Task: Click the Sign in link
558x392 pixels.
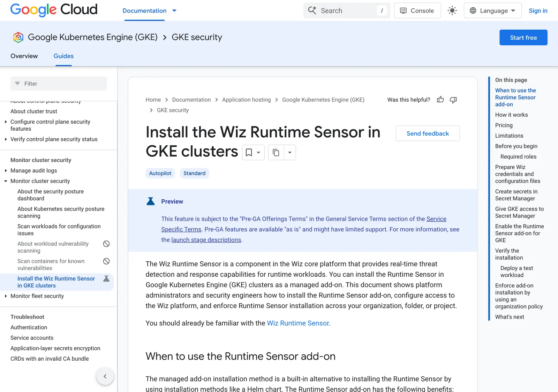Action: [x=538, y=10]
